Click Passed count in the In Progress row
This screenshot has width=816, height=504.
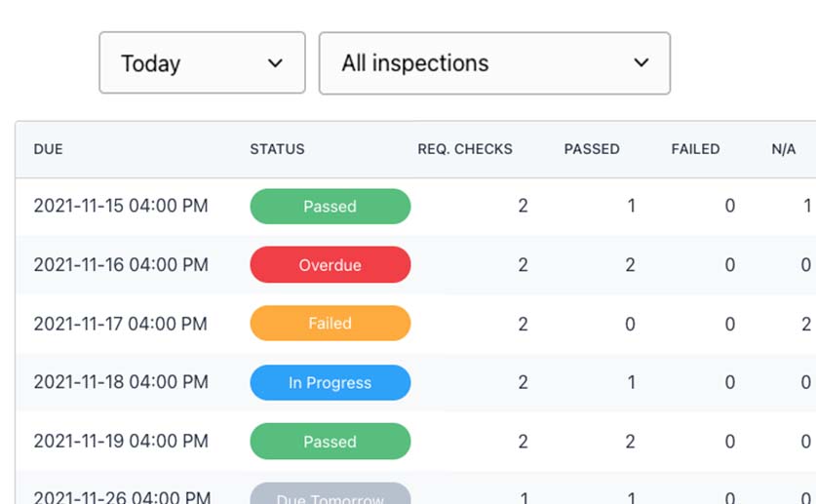[x=632, y=382]
